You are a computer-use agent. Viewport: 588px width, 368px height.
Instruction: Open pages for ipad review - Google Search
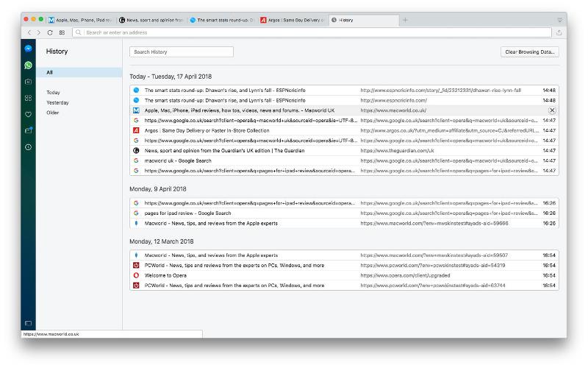click(344, 213)
